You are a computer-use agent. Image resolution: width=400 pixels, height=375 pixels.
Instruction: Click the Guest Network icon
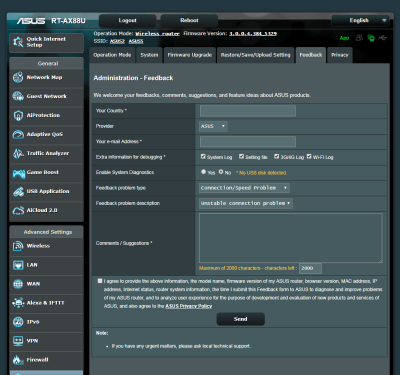(18, 96)
